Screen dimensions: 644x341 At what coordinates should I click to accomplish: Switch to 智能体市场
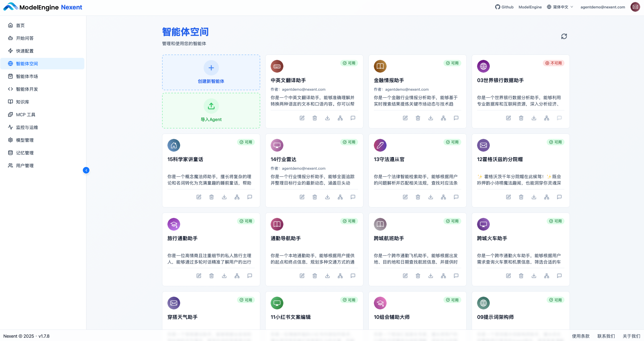pyautogui.click(x=27, y=76)
